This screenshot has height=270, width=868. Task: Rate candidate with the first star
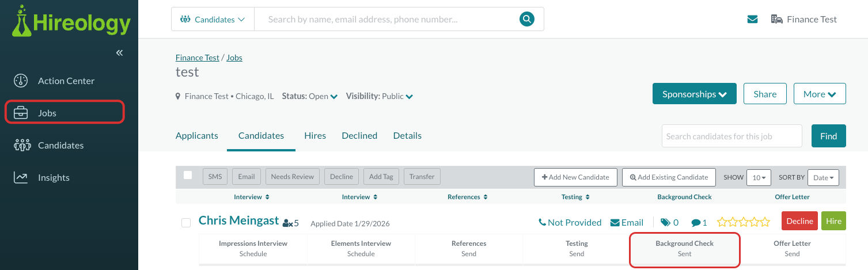(x=722, y=222)
